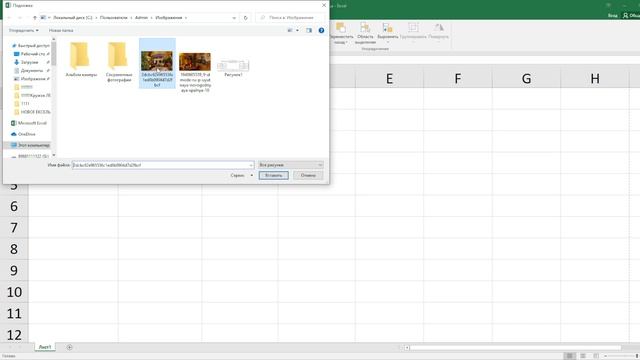
Task: Open the help button in file dialog
Action: 321,30
